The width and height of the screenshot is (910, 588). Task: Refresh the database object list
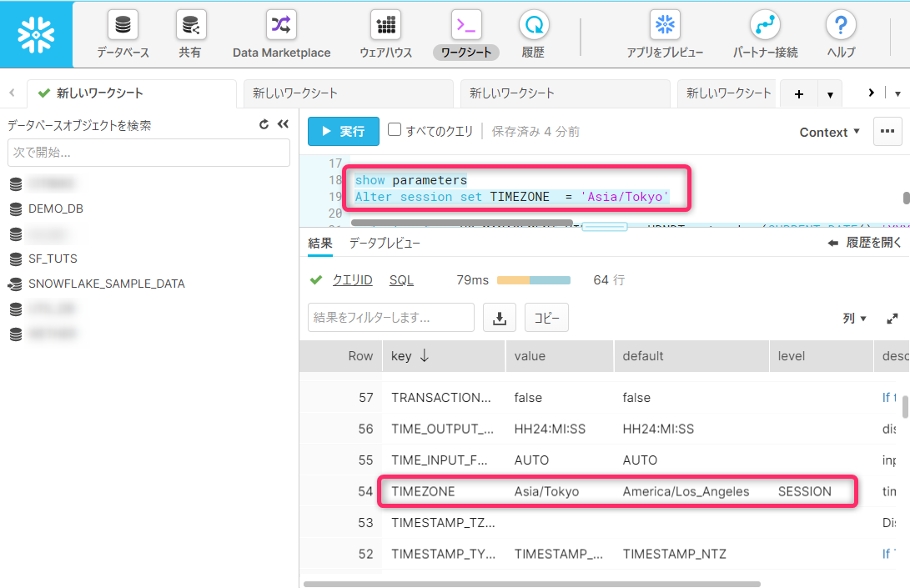(264, 124)
